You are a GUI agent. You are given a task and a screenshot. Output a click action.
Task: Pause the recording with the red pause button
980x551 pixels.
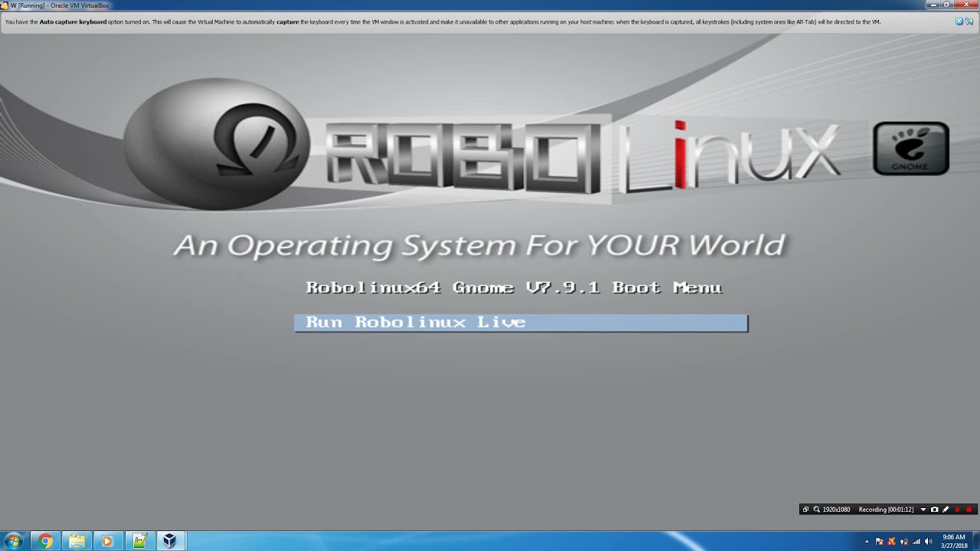[957, 510]
